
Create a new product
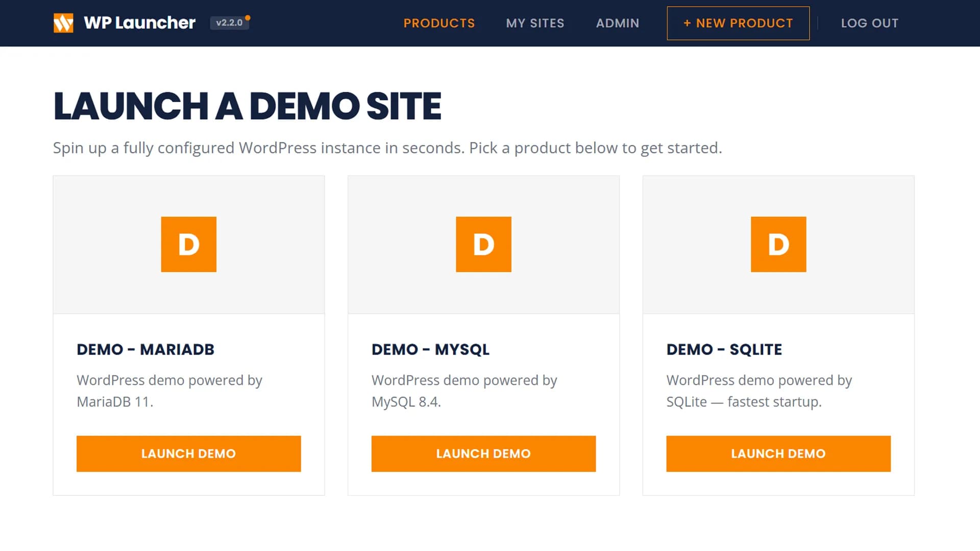pos(738,23)
